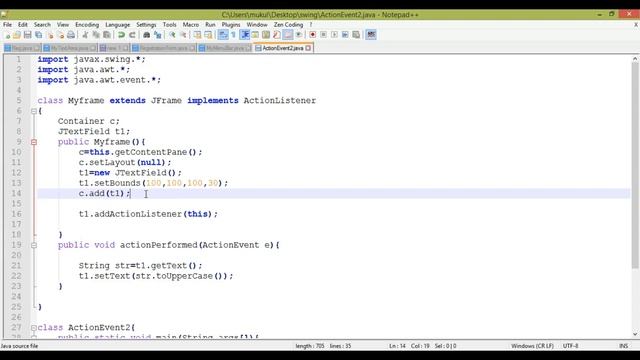Open the Search menu
Image resolution: width=640 pixels, height=360 pixels.
[42, 25]
